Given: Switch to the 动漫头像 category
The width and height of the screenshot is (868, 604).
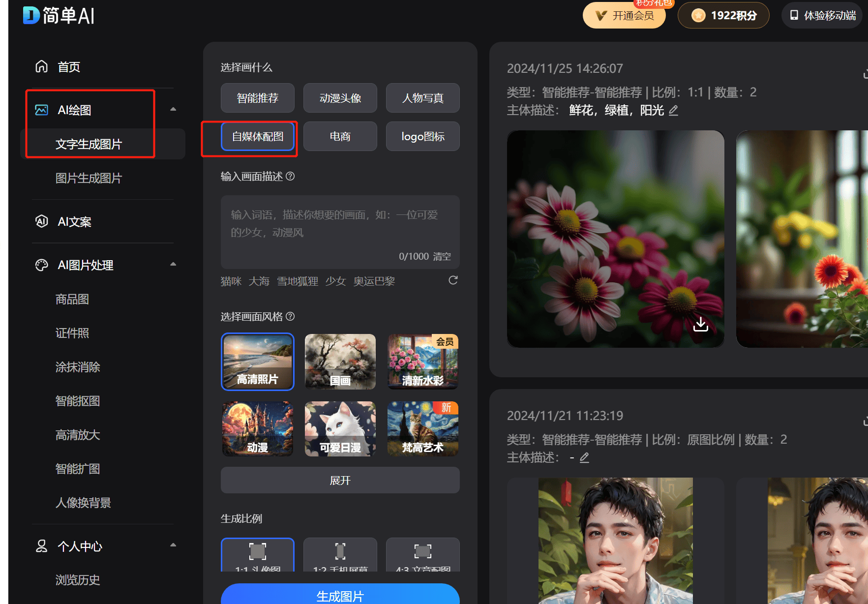Looking at the screenshot, I should [340, 97].
